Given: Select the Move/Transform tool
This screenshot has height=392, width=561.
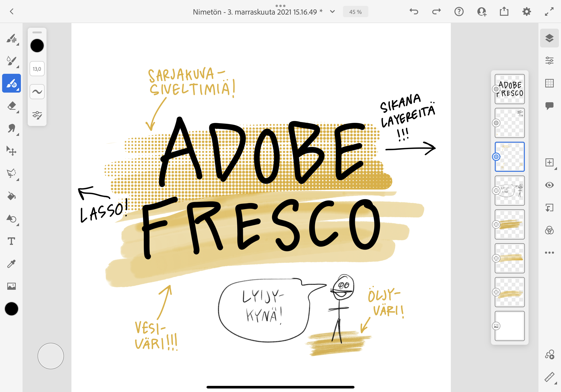Looking at the screenshot, I should pyautogui.click(x=12, y=151).
